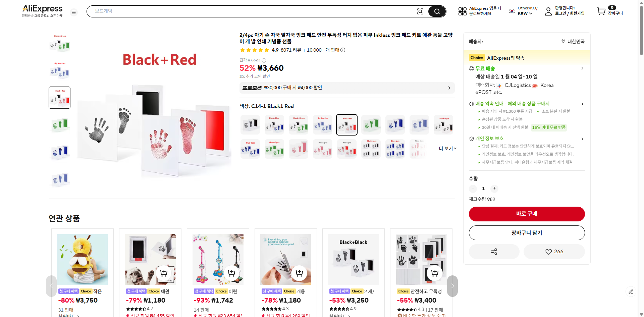Click the 바로 구매 buy now button
This screenshot has width=644, height=317.
527,214
